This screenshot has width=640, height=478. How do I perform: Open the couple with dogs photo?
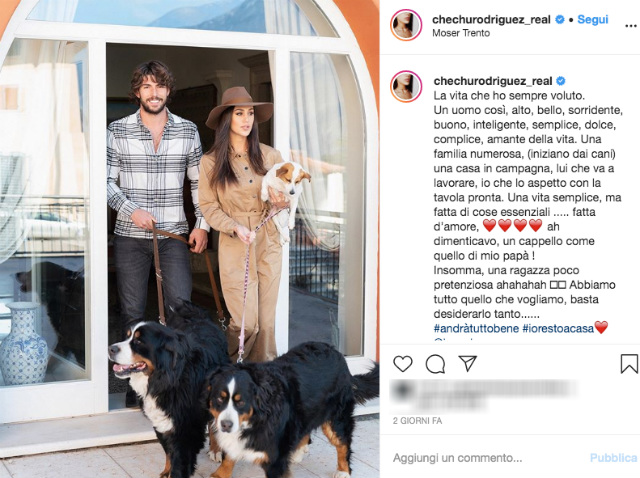pyautogui.click(x=189, y=239)
